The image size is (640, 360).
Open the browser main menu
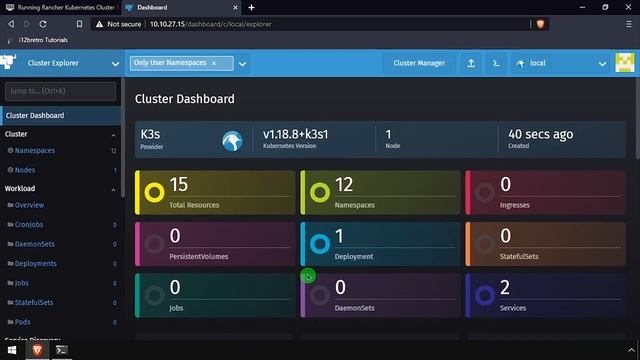tap(629, 24)
